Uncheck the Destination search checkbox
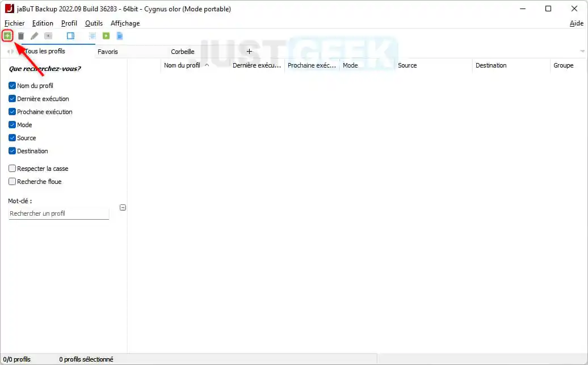Image resolution: width=588 pixels, height=365 pixels. pos(12,151)
